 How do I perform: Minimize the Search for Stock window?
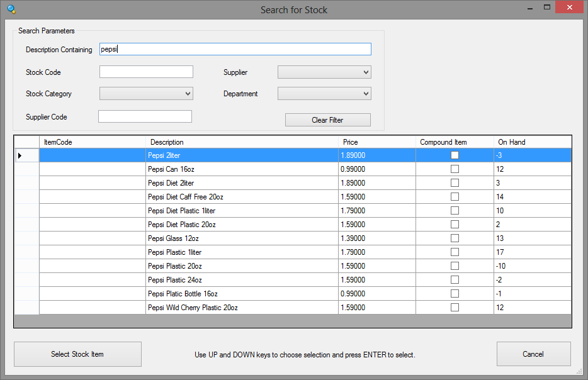click(530, 8)
